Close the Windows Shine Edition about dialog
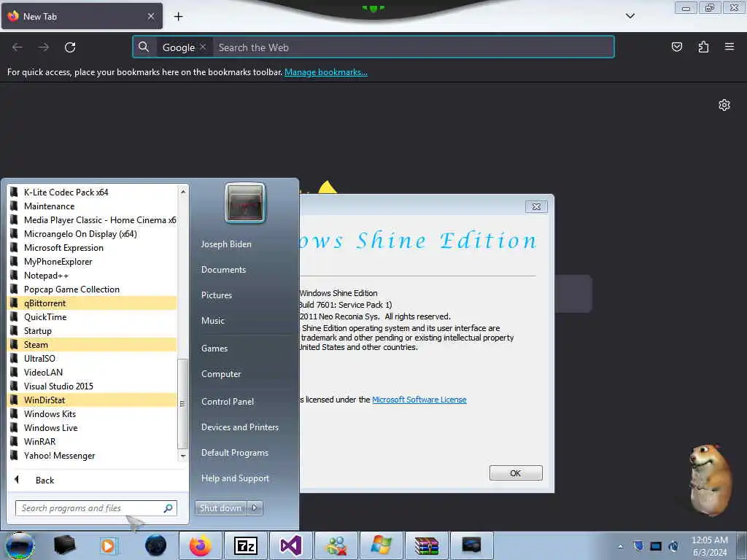 tap(536, 206)
